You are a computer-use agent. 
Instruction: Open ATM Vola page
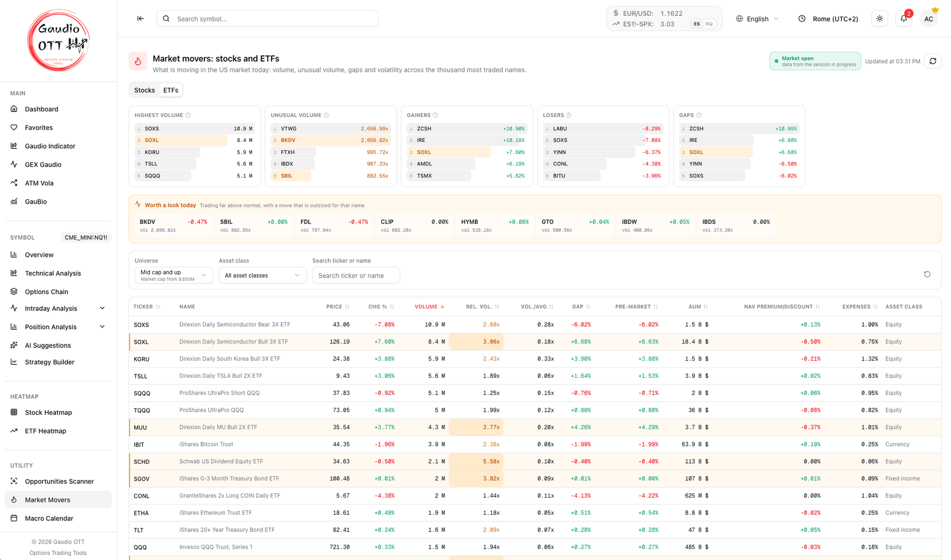tap(58, 183)
